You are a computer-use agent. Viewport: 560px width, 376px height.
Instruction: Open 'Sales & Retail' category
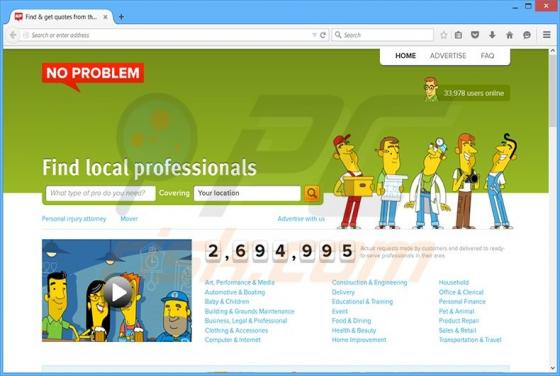coord(458,330)
